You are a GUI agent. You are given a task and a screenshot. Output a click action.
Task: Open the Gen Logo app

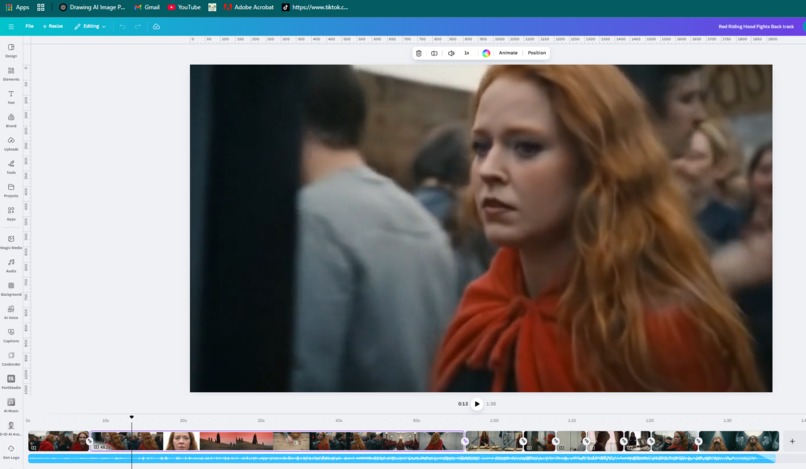11,452
